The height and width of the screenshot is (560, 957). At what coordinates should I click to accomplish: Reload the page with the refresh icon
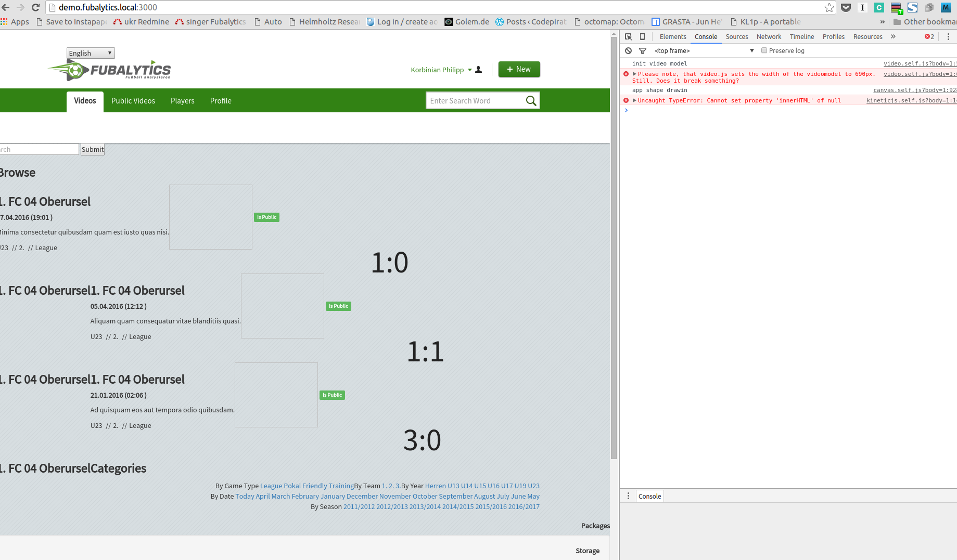click(x=35, y=7)
